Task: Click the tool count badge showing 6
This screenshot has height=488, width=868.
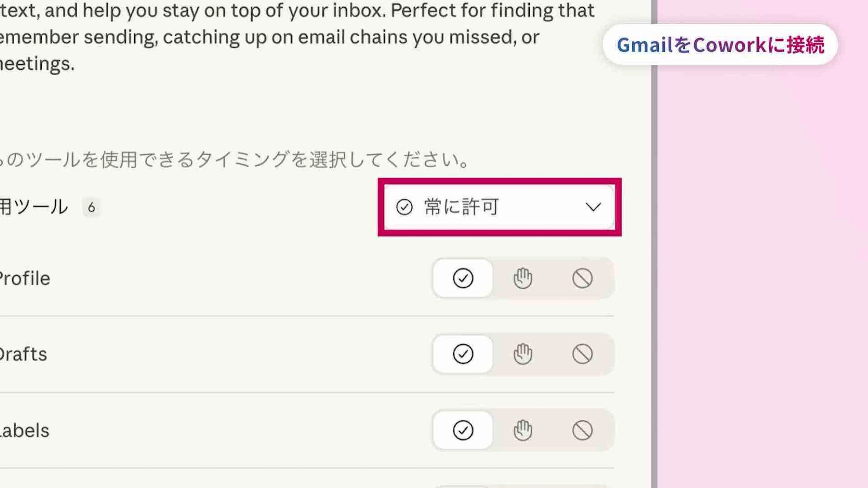Action: click(x=91, y=207)
